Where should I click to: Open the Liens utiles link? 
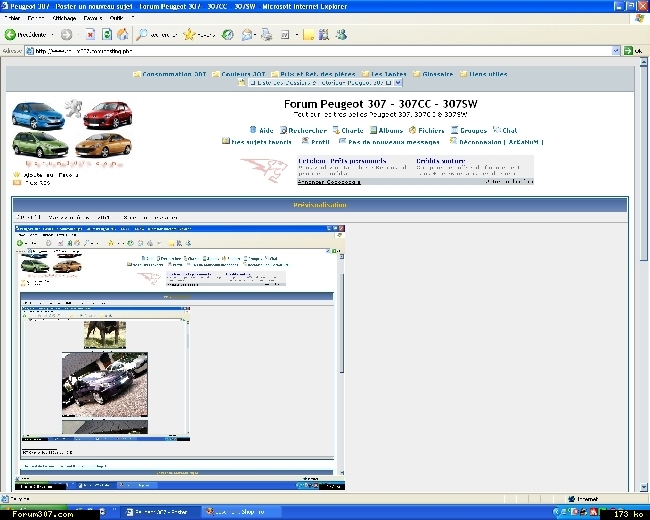coord(488,74)
